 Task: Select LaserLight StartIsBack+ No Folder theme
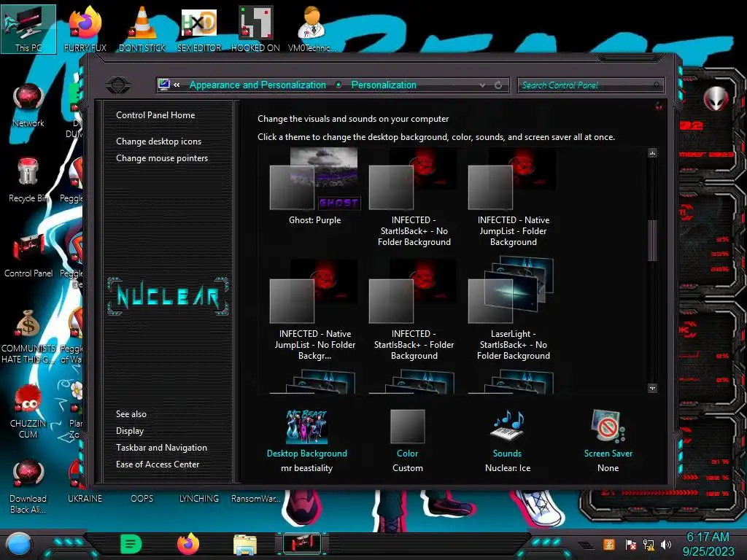pos(513,308)
